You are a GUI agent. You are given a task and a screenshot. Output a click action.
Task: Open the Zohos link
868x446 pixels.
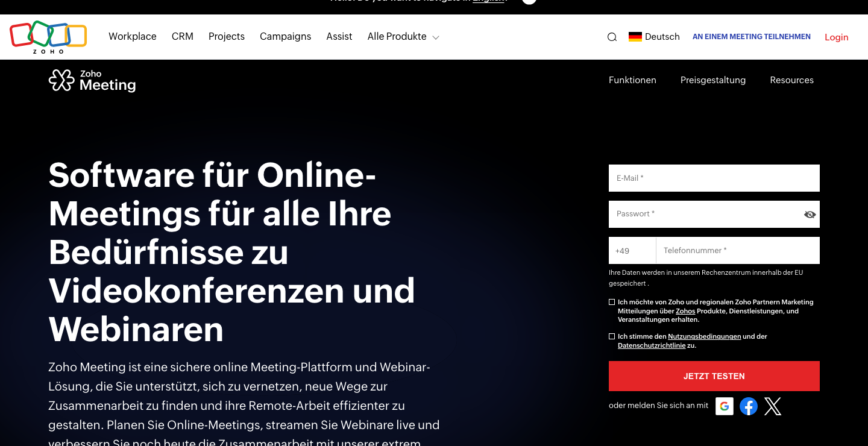pyautogui.click(x=685, y=311)
